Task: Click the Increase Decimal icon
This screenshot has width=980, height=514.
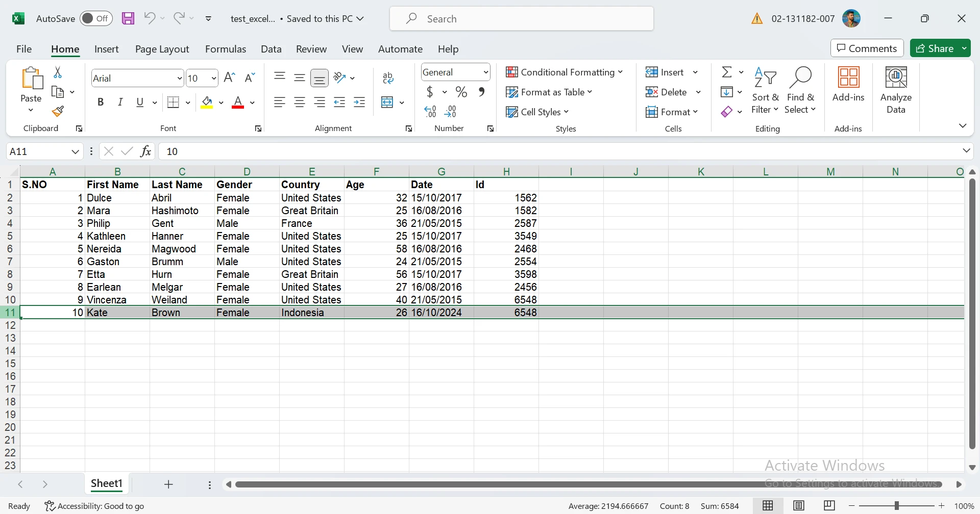Action: (x=430, y=112)
